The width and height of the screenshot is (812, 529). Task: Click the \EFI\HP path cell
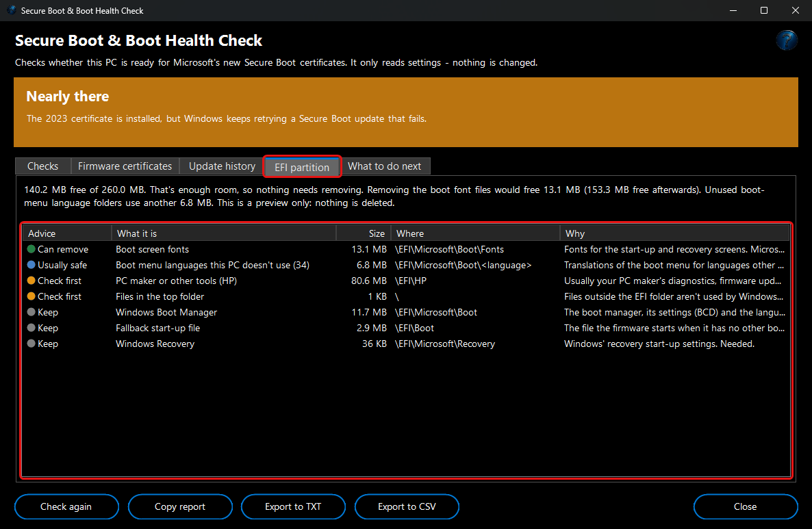coord(410,281)
